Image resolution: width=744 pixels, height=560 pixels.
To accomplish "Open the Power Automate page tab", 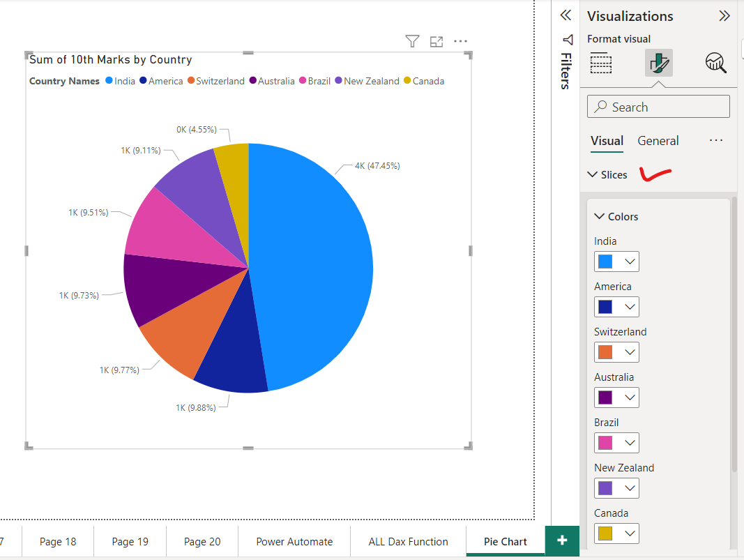I will 294,541.
